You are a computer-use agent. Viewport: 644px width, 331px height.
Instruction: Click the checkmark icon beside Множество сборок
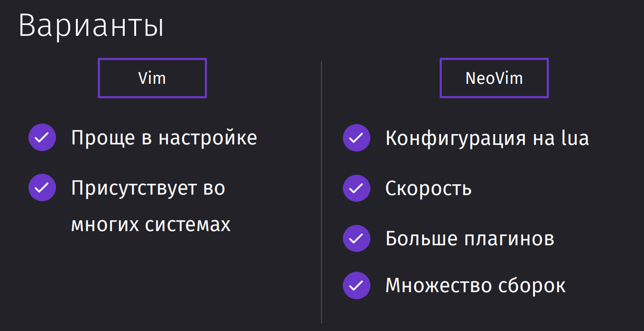pyautogui.click(x=356, y=286)
